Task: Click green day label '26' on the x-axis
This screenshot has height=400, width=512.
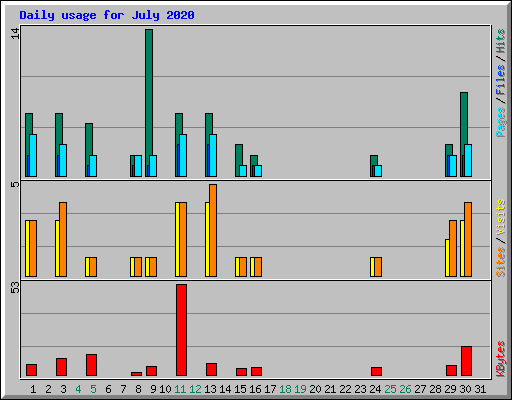Action: pyautogui.click(x=405, y=389)
